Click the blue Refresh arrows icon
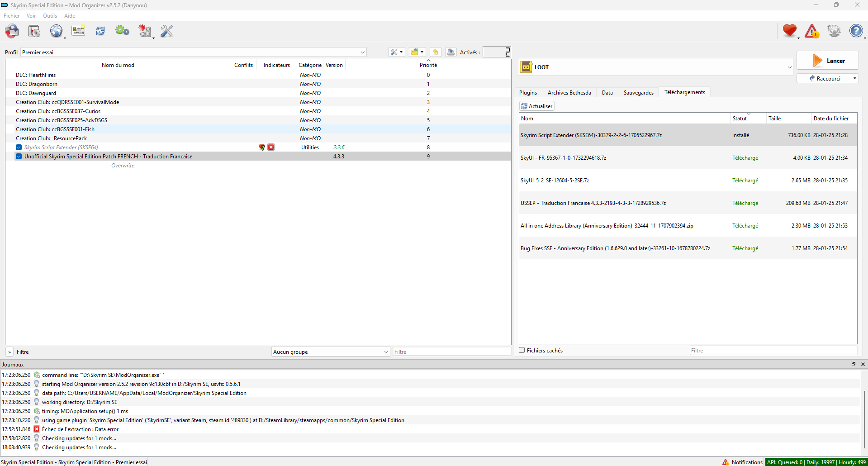The width and height of the screenshot is (868, 466). point(100,31)
